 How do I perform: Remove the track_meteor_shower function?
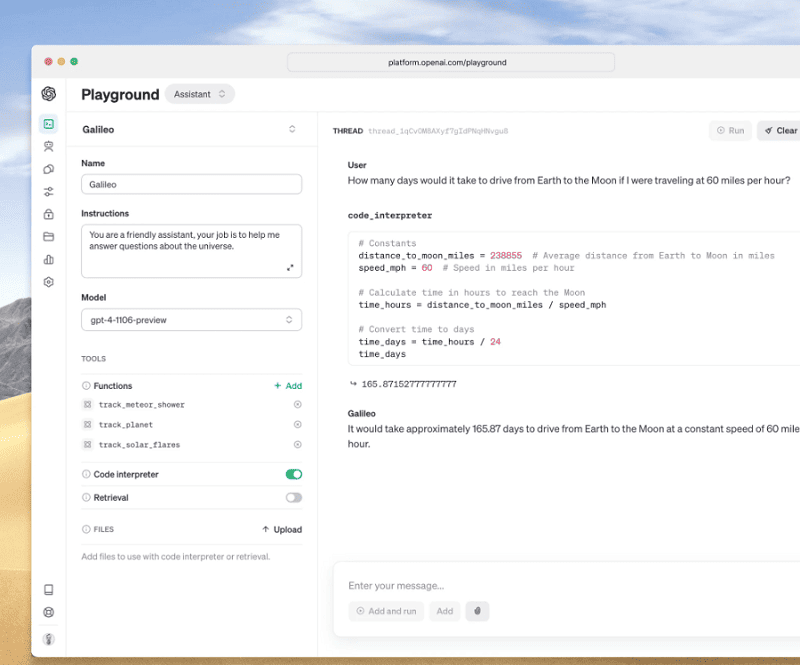pos(297,404)
